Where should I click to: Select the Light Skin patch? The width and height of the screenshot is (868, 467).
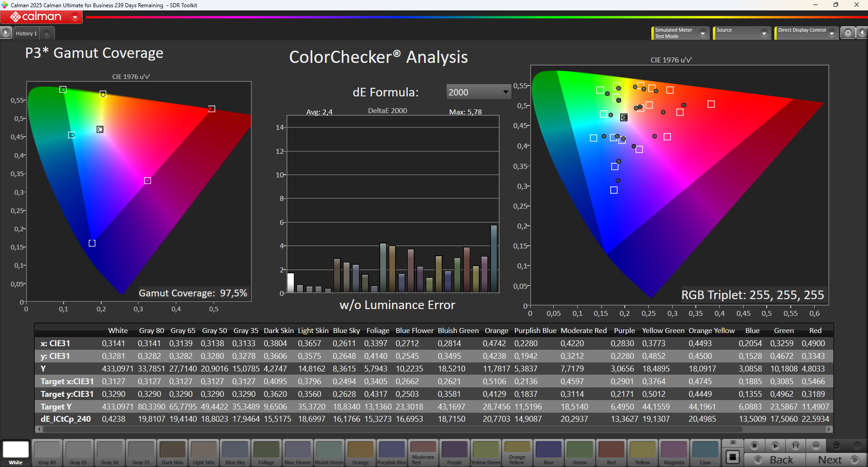coord(204,453)
